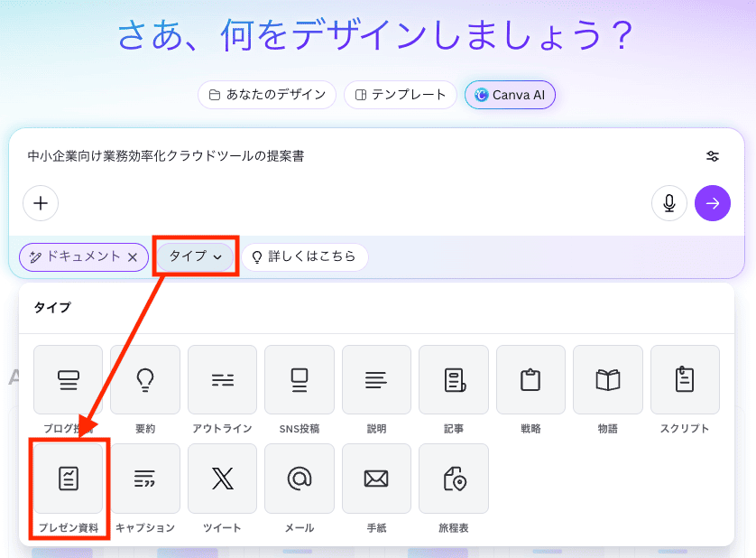Start voice input with the microphone
Image resolution: width=756 pixels, height=558 pixels.
point(669,203)
